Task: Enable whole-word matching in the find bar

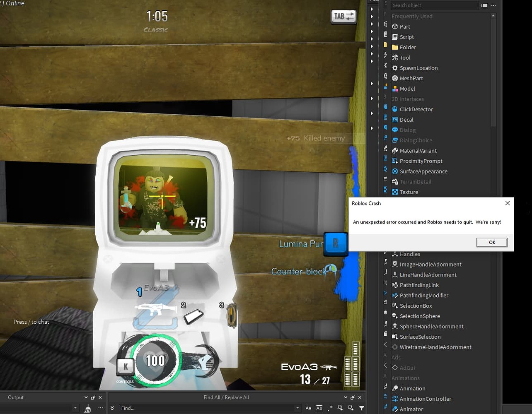Action: (x=319, y=408)
